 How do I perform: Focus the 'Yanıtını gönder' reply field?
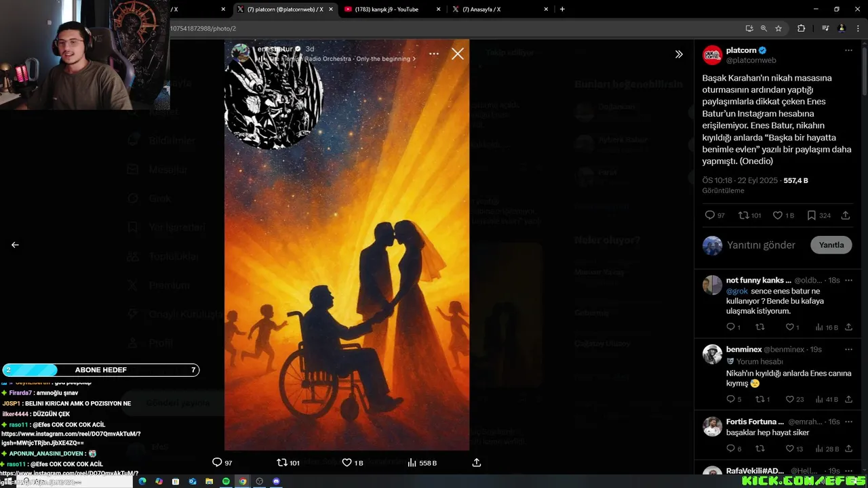(761, 245)
